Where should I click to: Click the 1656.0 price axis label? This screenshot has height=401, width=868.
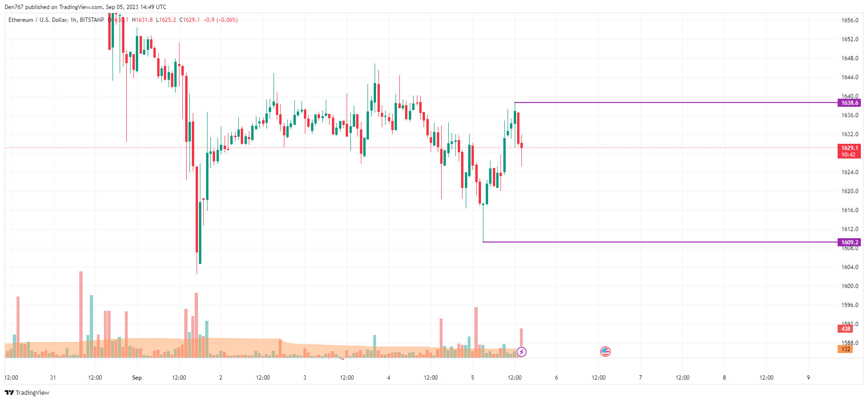[849, 20]
